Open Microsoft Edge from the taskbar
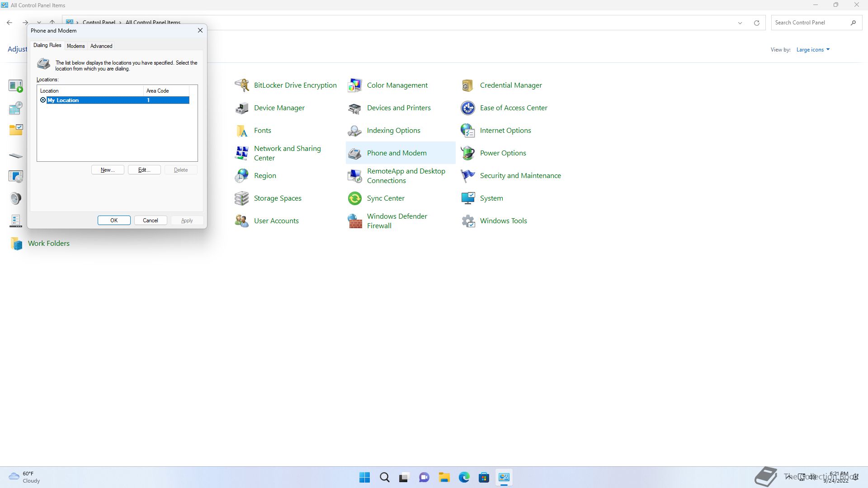 [464, 477]
